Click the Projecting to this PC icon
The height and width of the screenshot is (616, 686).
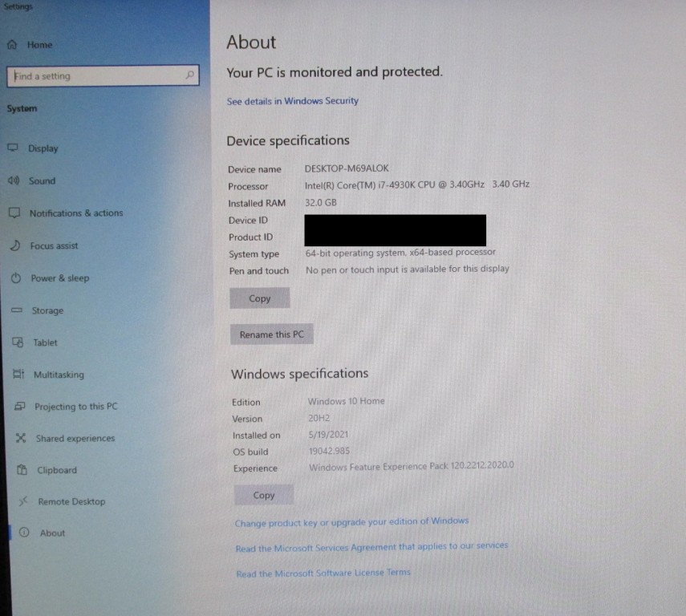click(x=20, y=406)
